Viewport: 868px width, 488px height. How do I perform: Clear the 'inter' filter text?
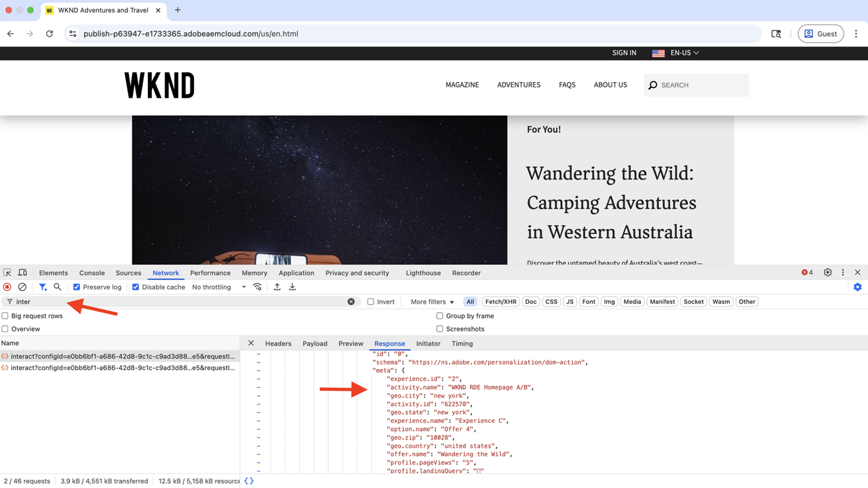pyautogui.click(x=351, y=302)
